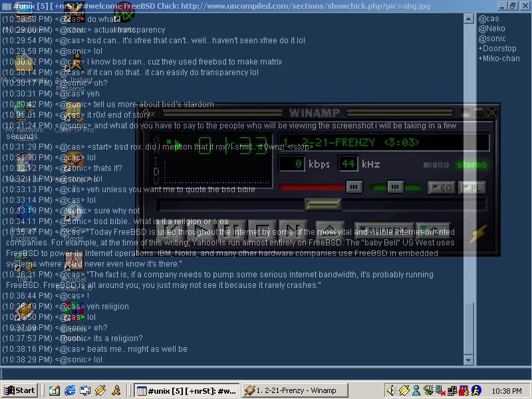Launch Internet Explorer from Quick Launch
532x399 pixels.
70,390
